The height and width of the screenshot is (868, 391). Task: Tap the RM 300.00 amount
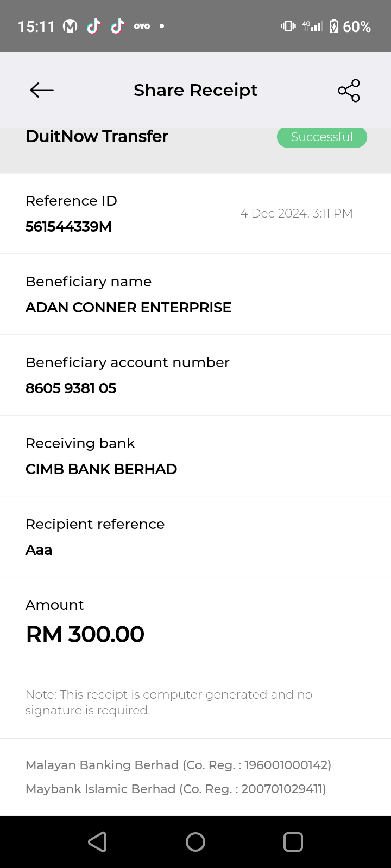pos(85,634)
